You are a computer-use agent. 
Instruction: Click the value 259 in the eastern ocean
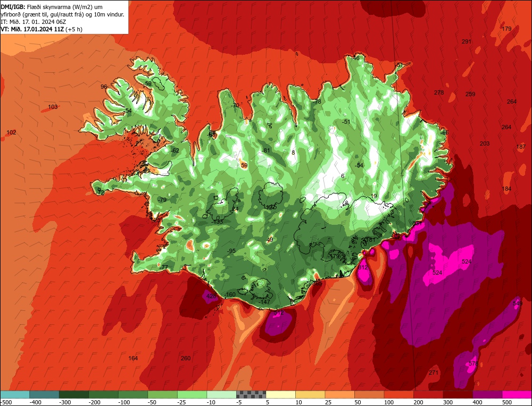click(x=470, y=94)
